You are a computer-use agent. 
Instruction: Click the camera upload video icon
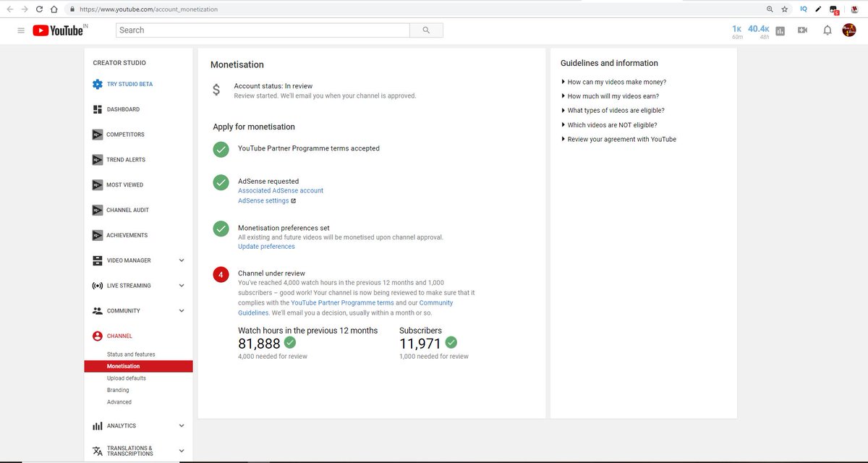[x=802, y=30]
